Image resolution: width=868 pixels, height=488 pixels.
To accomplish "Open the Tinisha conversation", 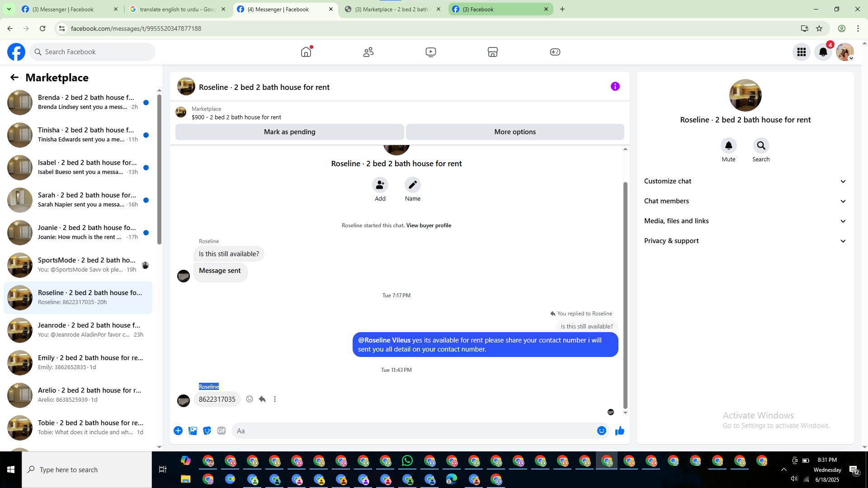I will tap(78, 135).
